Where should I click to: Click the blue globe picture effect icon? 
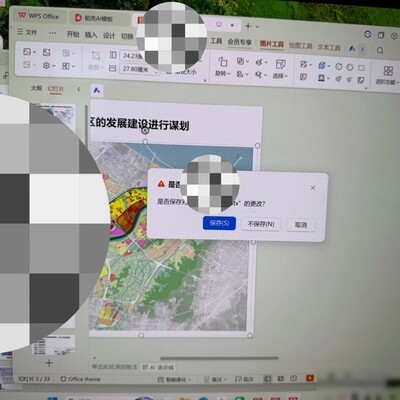pos(321,65)
